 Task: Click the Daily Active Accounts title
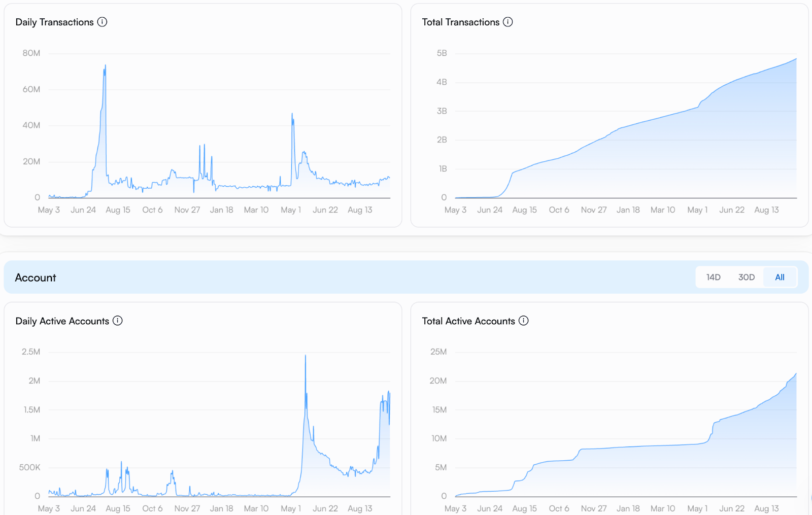62,321
